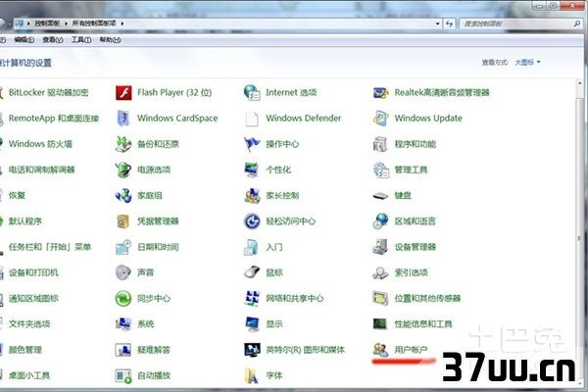
Task: Expand the arrow after 所有控制面板项 breadcrumb
Action: point(122,24)
